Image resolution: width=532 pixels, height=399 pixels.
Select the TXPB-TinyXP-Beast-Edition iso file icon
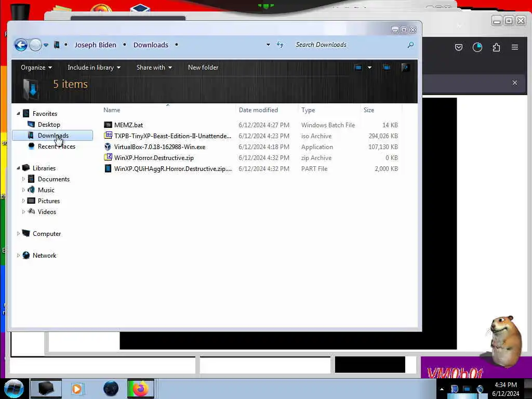coord(108,136)
